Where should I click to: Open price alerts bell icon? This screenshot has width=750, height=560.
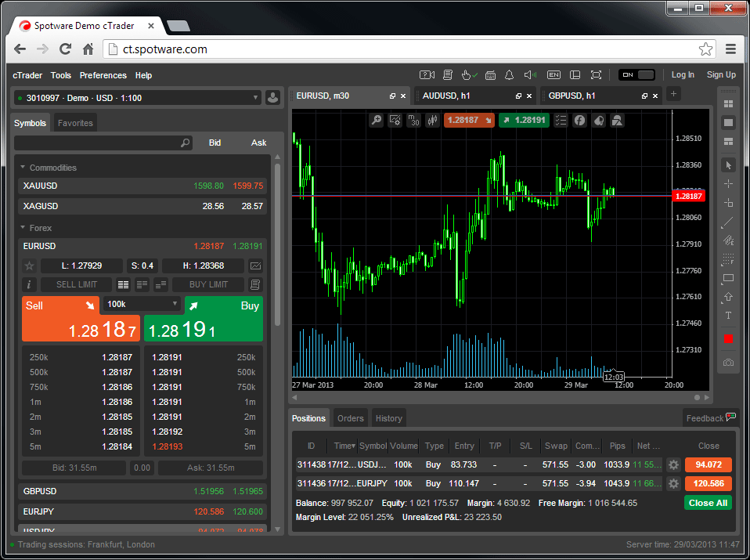510,75
